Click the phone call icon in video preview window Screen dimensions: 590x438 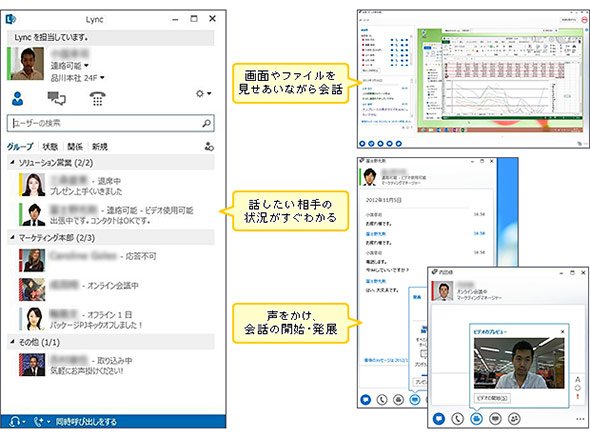pos(458,418)
